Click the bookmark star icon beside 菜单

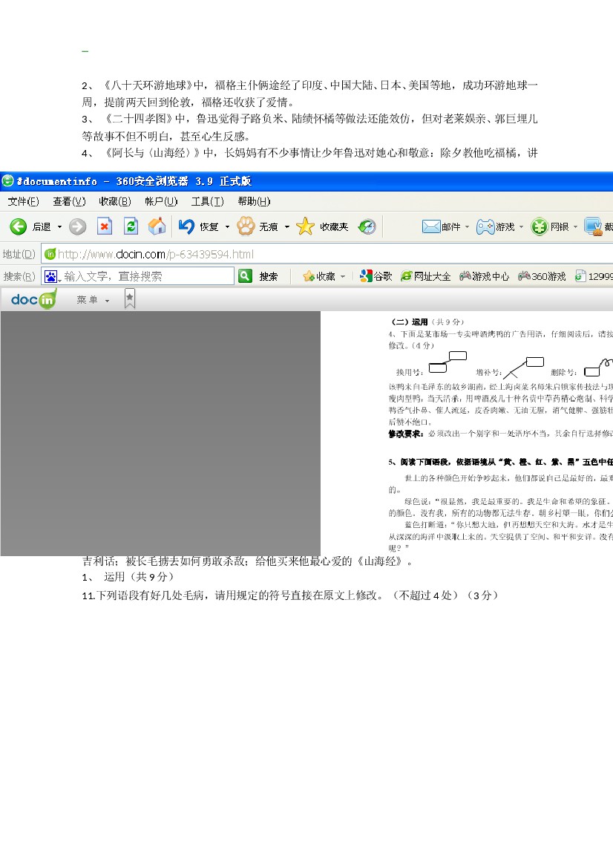coord(129,299)
